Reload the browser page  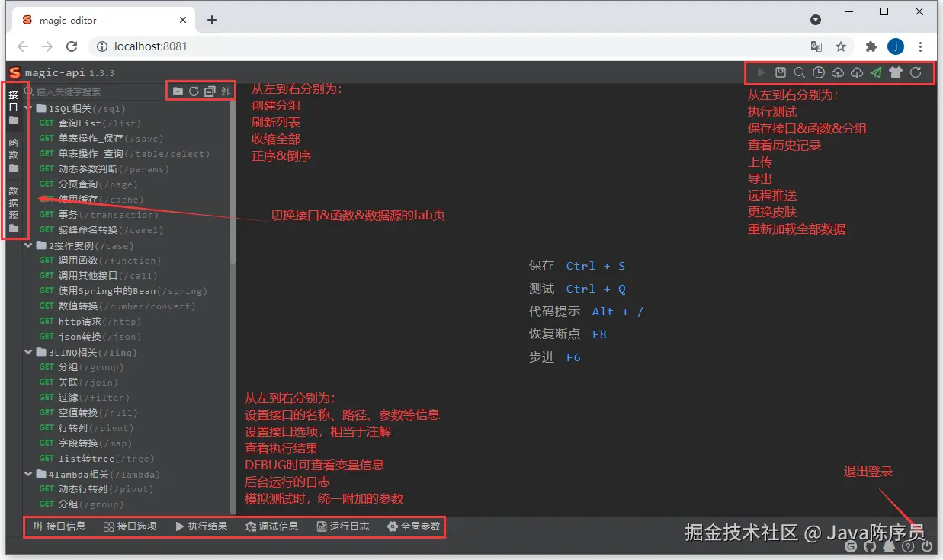pos(72,46)
